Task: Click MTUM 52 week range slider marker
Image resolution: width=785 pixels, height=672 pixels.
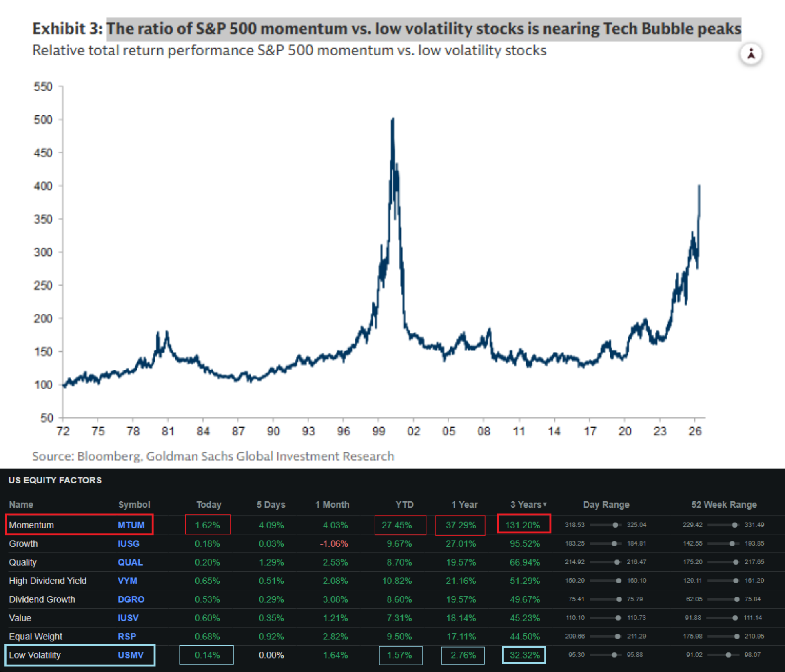Action: coord(734,525)
